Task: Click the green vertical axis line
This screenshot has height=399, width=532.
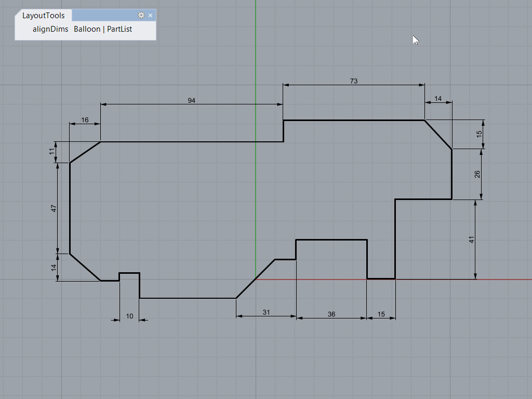Action: [x=255, y=62]
